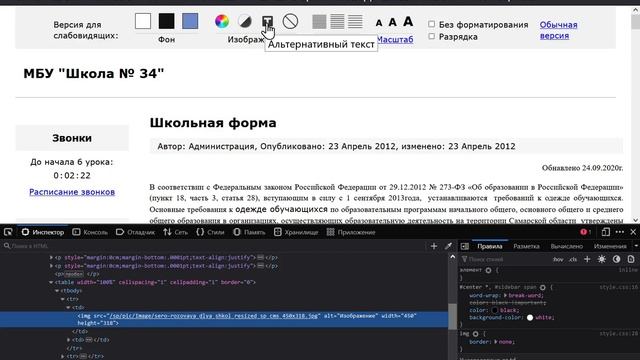Switch to the Отладчик tab
Viewport: 640px width, 360px height.
(x=136, y=232)
